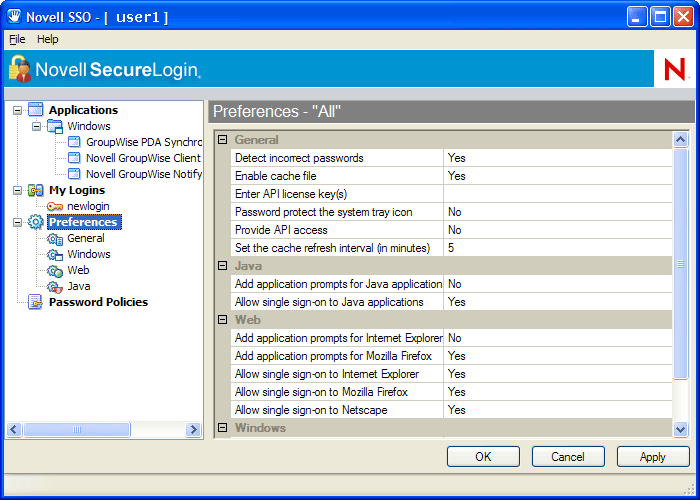
Task: Select the Applications tree item
Action: point(83,110)
